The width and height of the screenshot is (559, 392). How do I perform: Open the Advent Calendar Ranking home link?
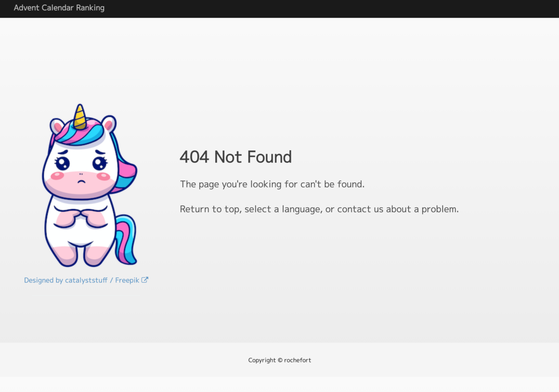[59, 8]
